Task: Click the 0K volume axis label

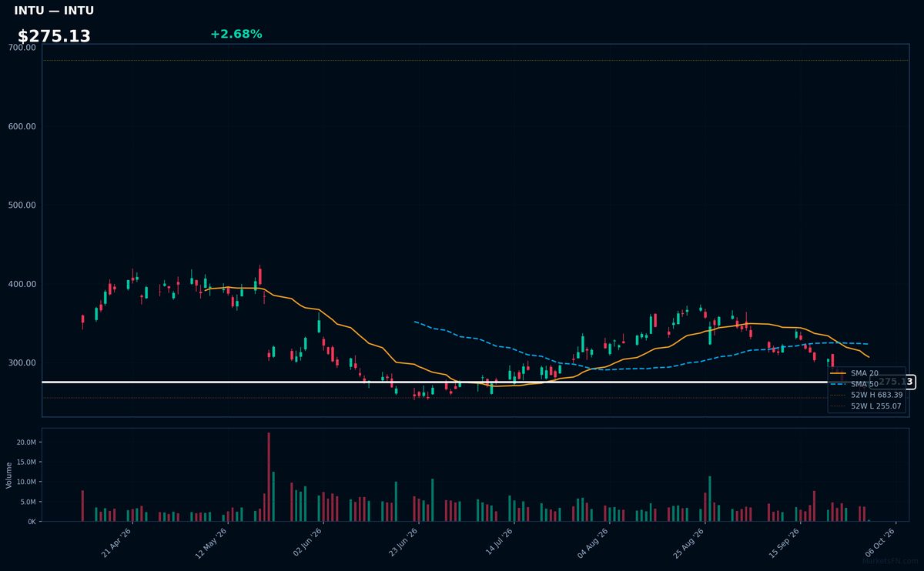Action: 32,522
